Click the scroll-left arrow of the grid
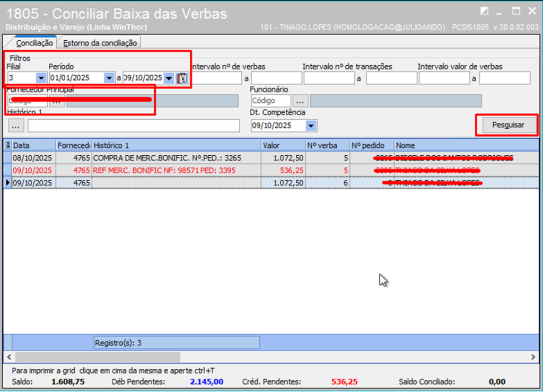The image size is (543, 392). coord(9,358)
